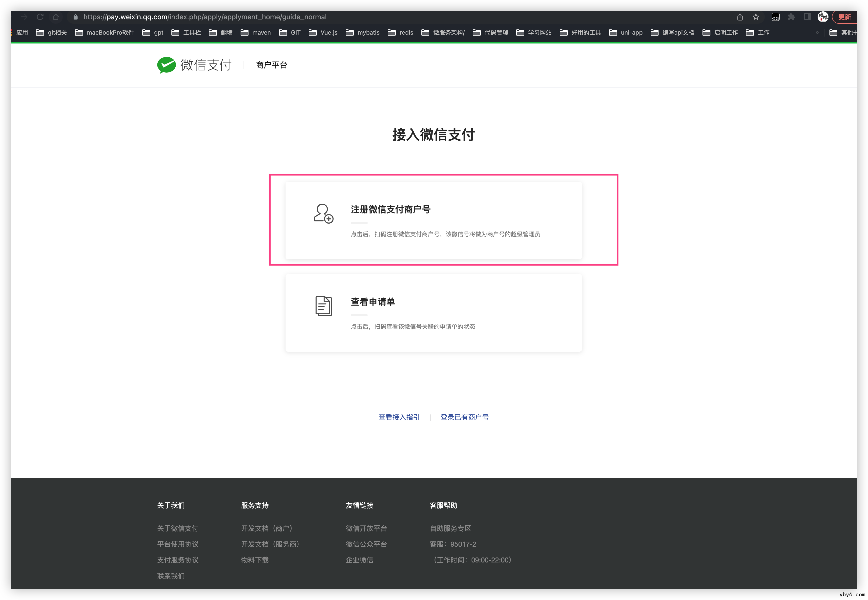The image size is (868, 600).
Task: Open the 翻墙 bookmark folder
Action: tap(221, 33)
